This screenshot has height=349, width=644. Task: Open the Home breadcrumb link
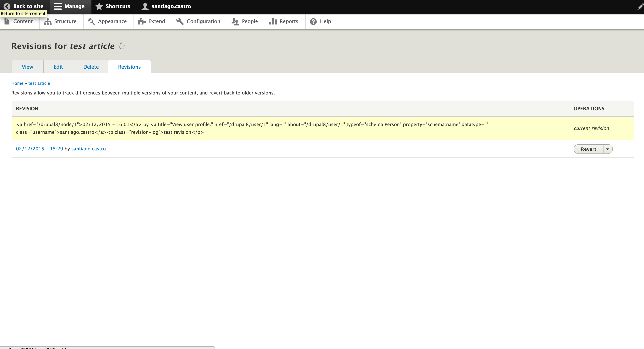(17, 83)
